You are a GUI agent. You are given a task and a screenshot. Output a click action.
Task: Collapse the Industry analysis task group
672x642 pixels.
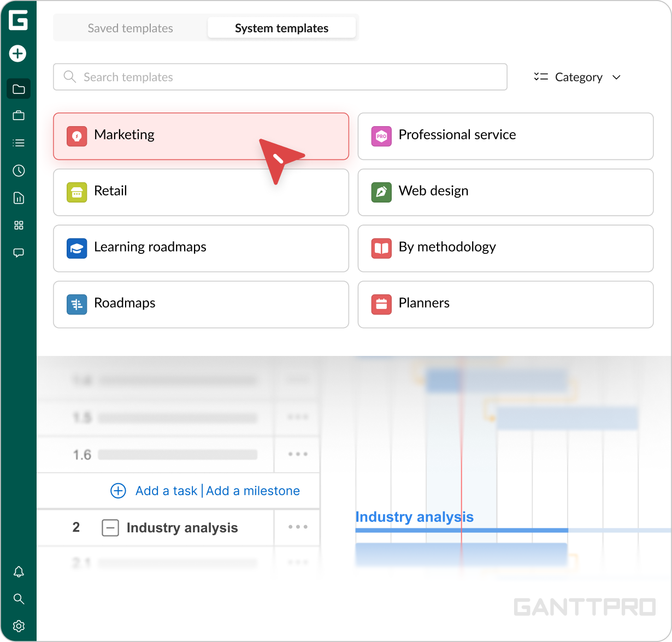click(x=110, y=528)
